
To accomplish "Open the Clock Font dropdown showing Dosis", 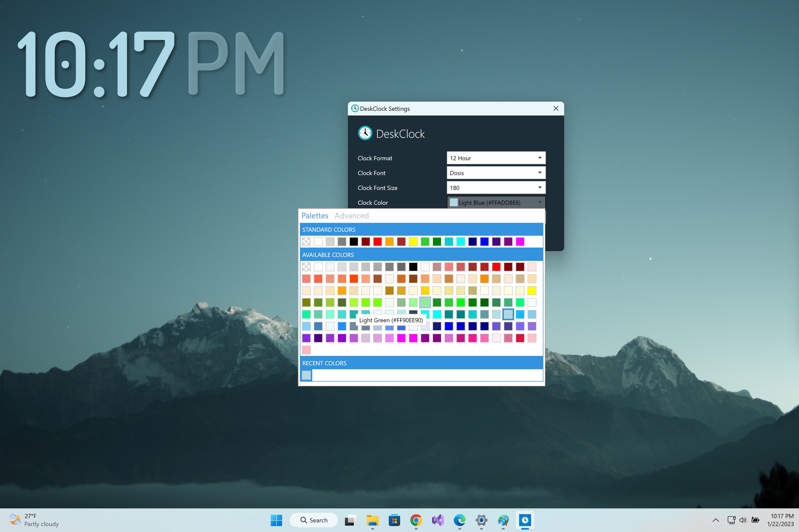I will coord(495,173).
